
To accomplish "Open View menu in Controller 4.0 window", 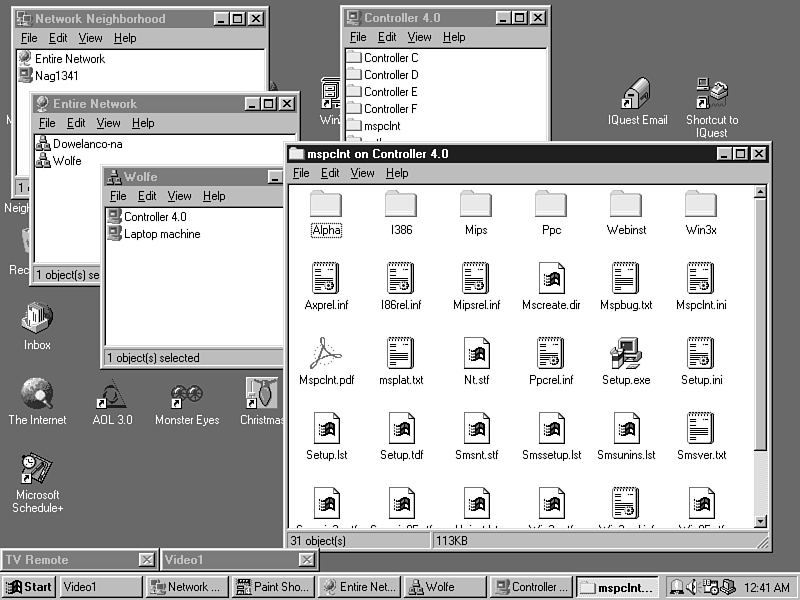I will pos(419,37).
